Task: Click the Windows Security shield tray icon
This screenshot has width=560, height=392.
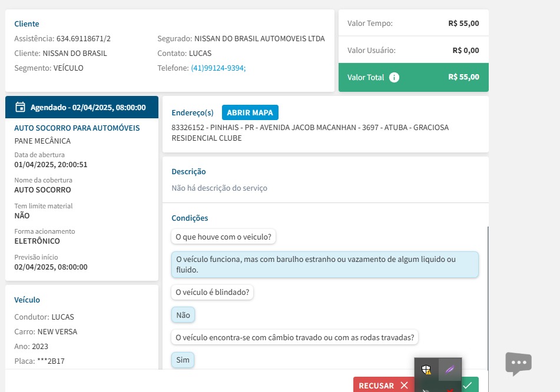Action: click(x=426, y=370)
